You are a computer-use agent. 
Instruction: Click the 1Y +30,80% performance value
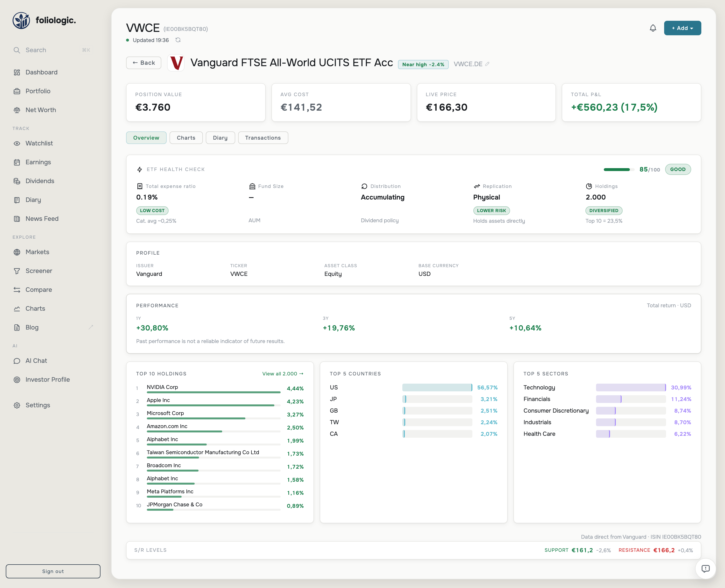[x=152, y=328]
